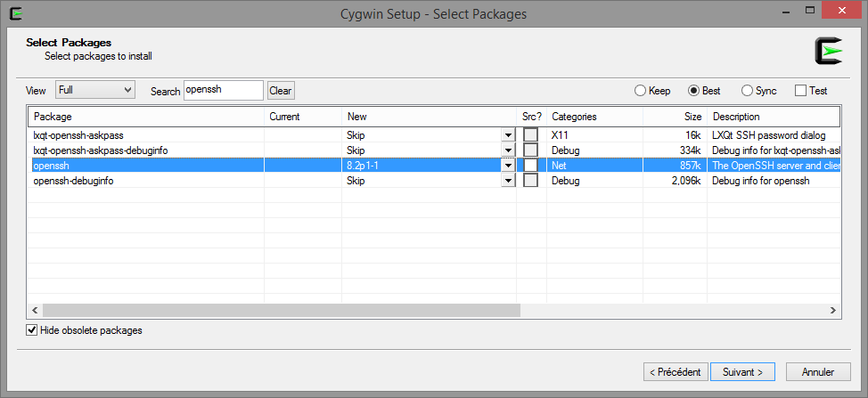Select the Sync radio button

(x=759, y=91)
